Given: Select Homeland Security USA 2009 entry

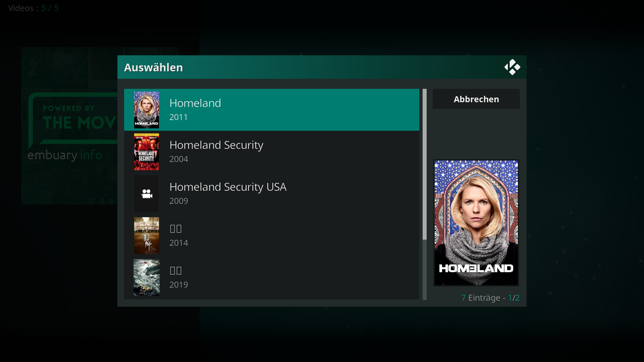Looking at the screenshot, I should [x=272, y=193].
